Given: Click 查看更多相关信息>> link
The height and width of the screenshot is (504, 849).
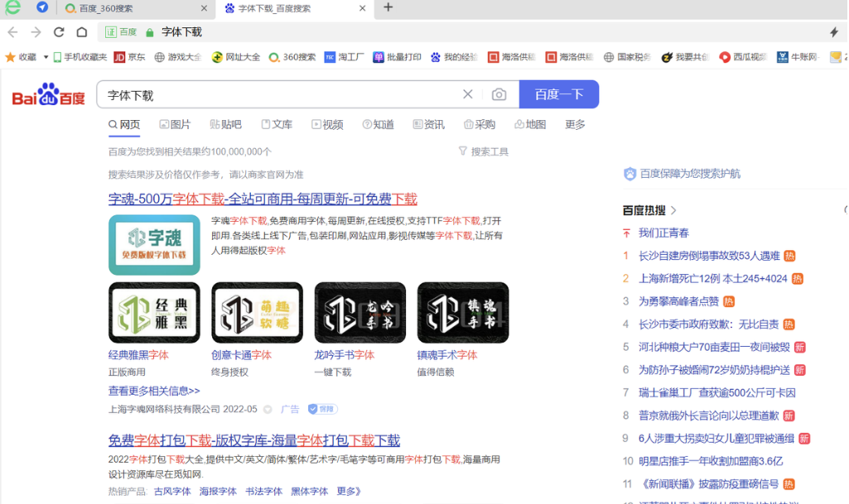Looking at the screenshot, I should [154, 391].
